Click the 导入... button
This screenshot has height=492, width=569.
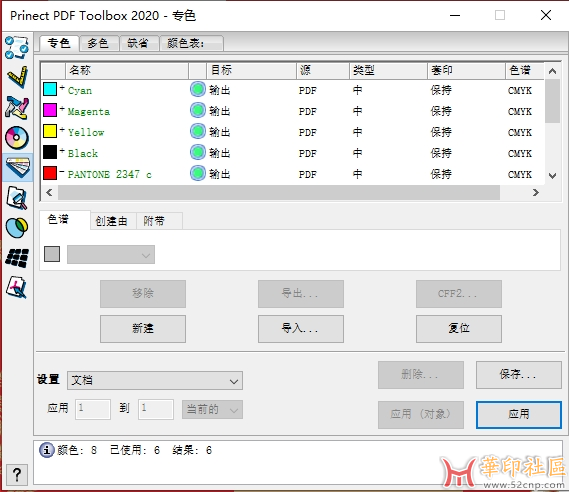301,329
